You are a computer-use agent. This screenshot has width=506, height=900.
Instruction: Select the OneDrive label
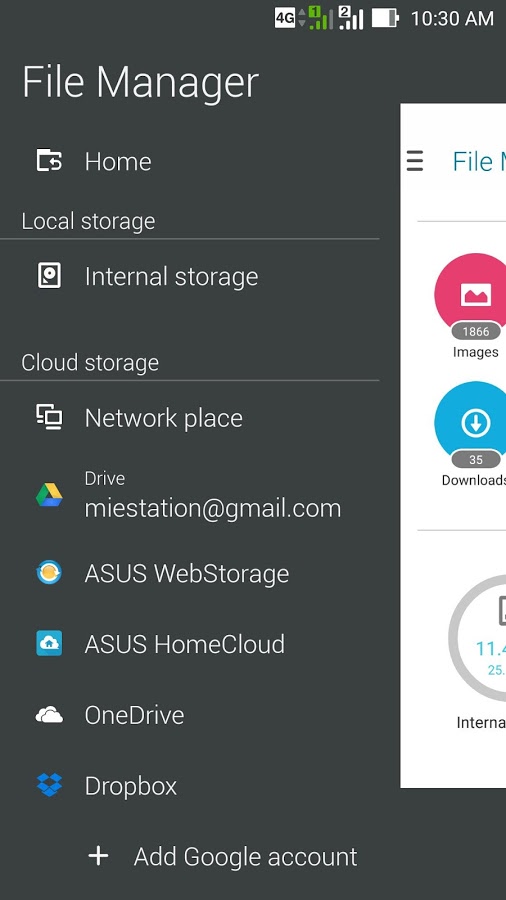click(134, 715)
